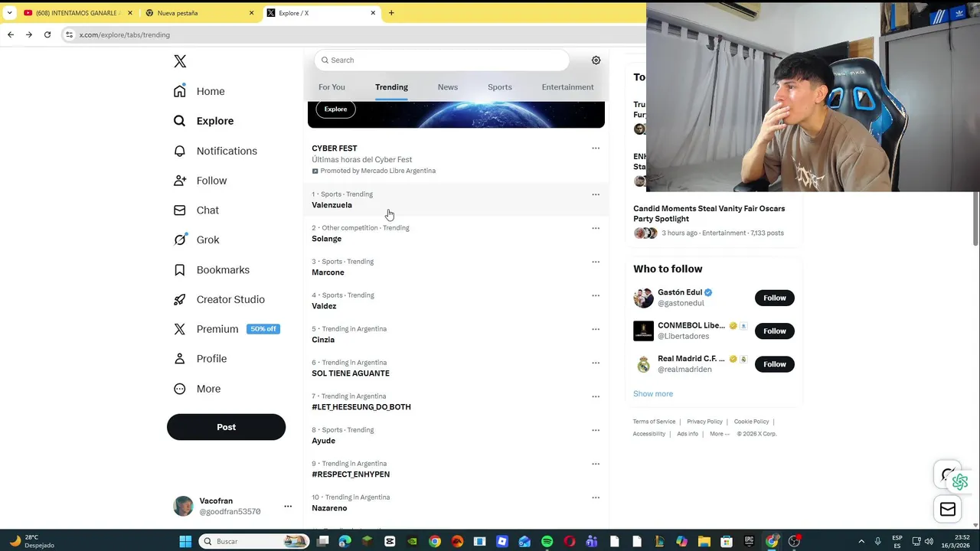This screenshot has width=980, height=551.
Task: Open Terms of Service link
Action: point(654,422)
